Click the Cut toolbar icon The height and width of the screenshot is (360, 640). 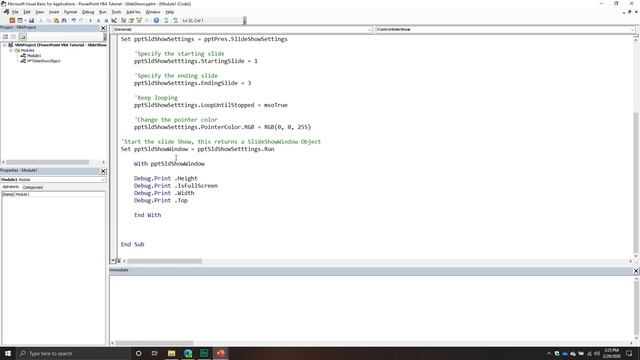[x=40, y=20]
